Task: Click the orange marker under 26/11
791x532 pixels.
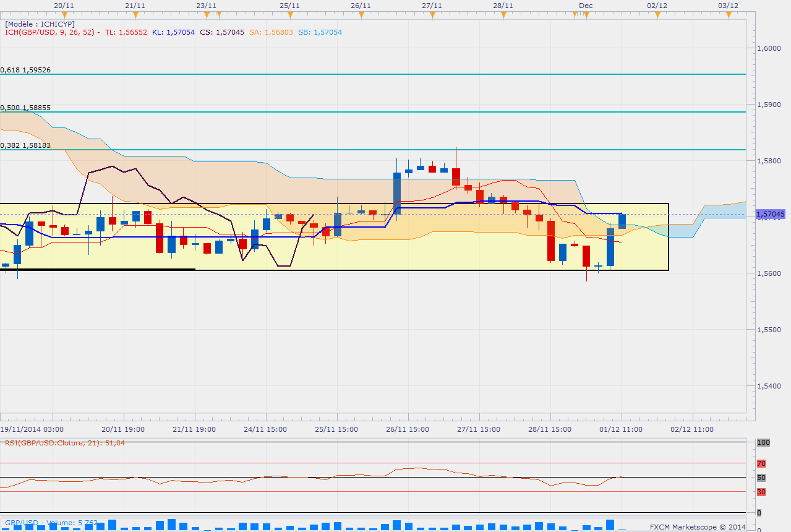Action: (x=361, y=15)
